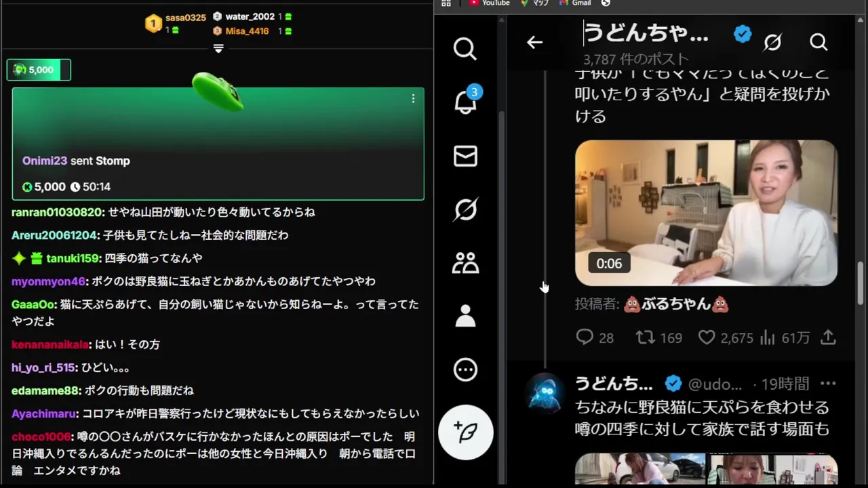Click username Onimi23 in gift card
The width and height of the screenshot is (868, 488).
point(45,161)
